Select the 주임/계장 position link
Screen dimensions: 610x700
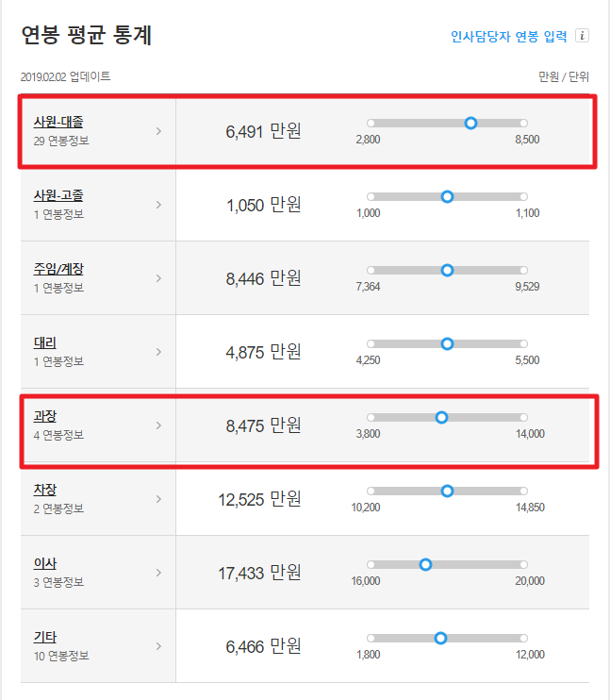click(58, 269)
